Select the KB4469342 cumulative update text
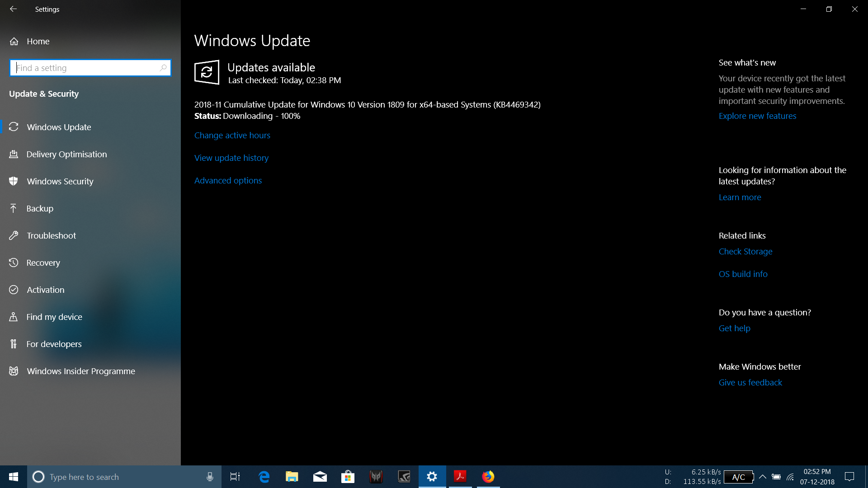Screen dimensions: 868x488 click(367, 104)
